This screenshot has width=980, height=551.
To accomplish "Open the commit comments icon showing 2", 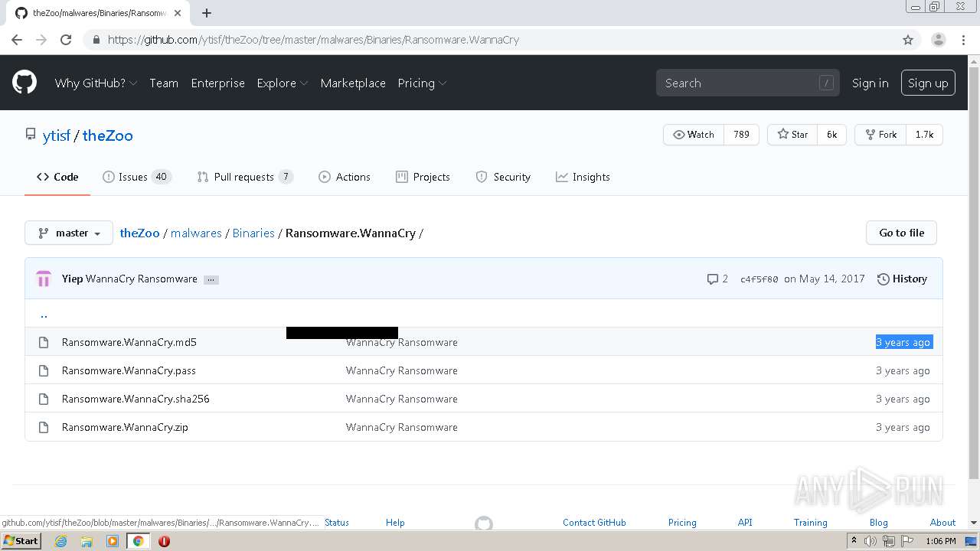I will (717, 279).
